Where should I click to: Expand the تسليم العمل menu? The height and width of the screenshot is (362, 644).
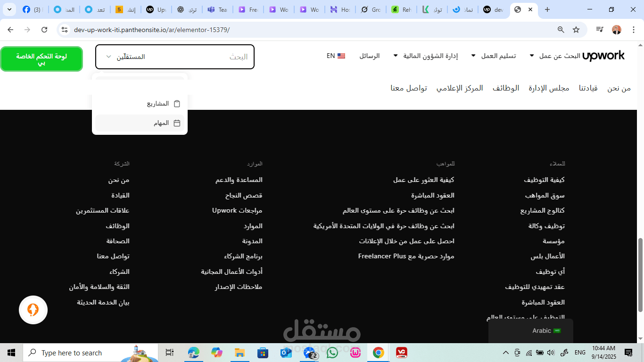click(x=494, y=56)
